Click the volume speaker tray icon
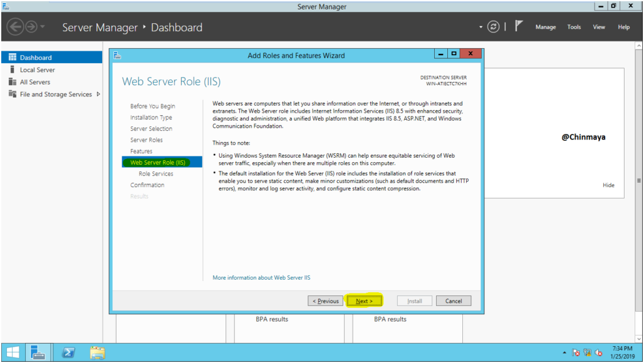Screen dimensions: 644x363 [x=598, y=352]
